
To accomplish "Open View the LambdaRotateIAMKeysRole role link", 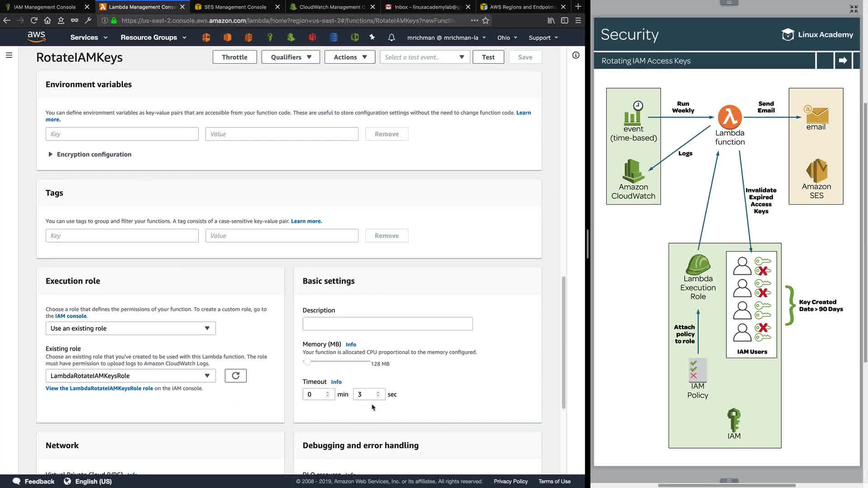I will coord(99,388).
